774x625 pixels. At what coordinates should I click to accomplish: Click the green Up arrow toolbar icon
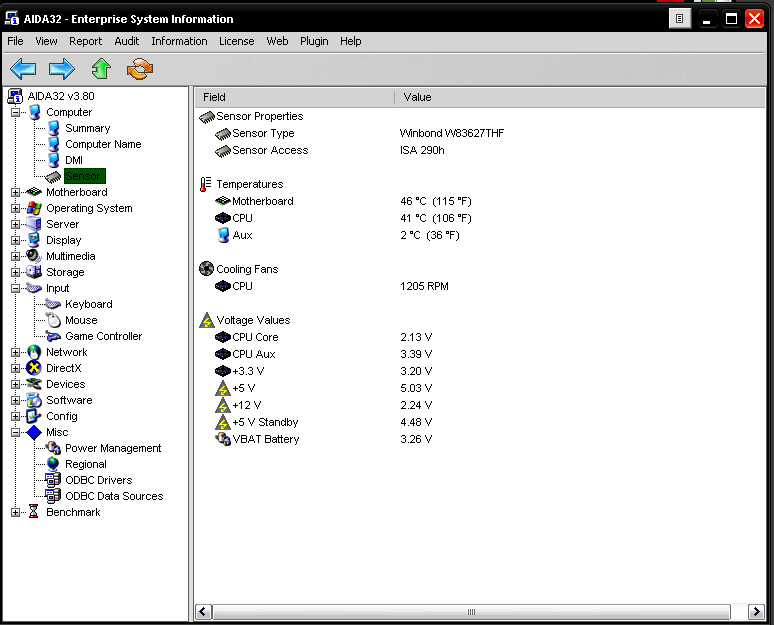[x=101, y=69]
